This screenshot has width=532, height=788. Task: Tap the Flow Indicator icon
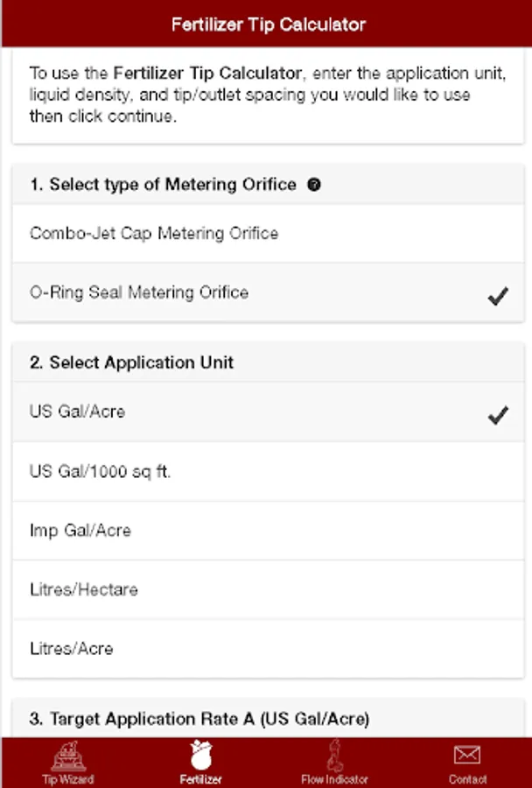click(x=334, y=756)
